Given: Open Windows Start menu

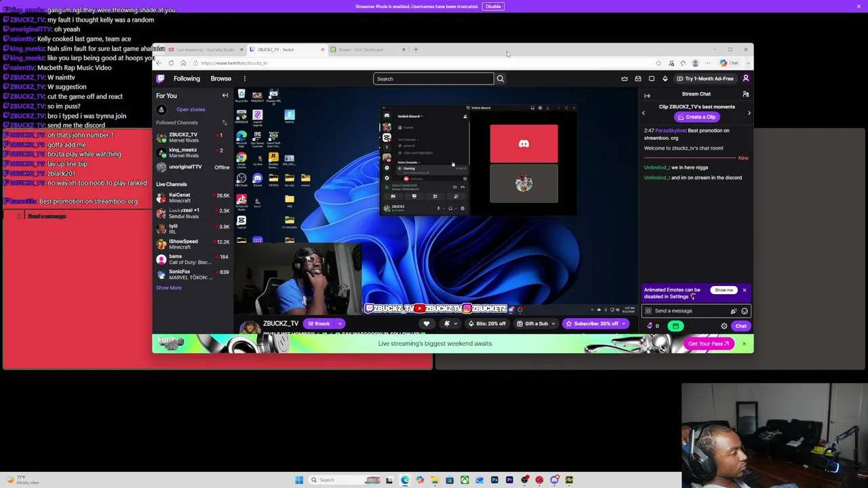Looking at the screenshot, I should pyautogui.click(x=299, y=480).
